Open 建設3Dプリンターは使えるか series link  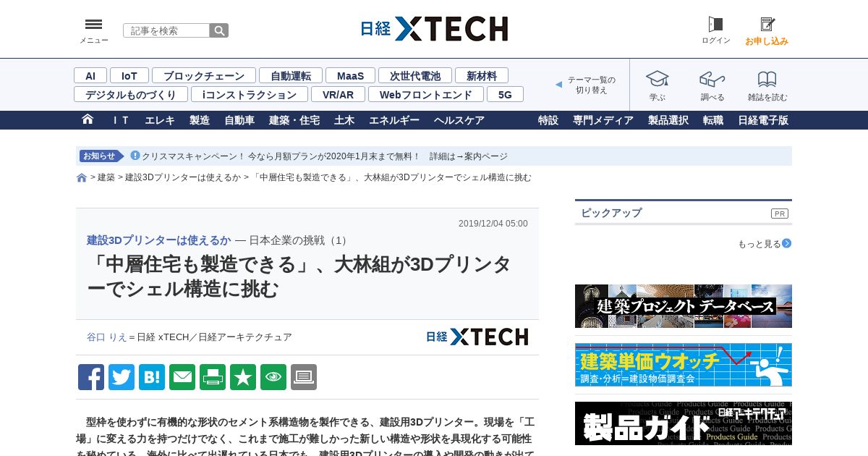[159, 240]
